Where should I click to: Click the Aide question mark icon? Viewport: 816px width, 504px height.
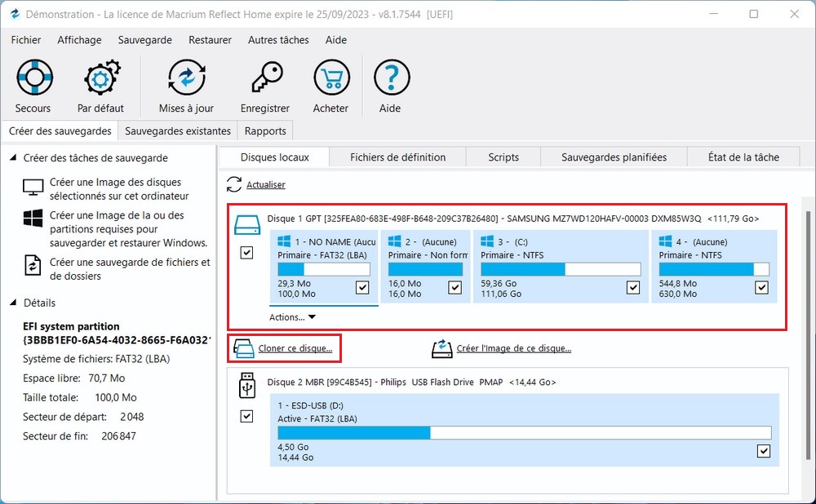click(x=391, y=78)
